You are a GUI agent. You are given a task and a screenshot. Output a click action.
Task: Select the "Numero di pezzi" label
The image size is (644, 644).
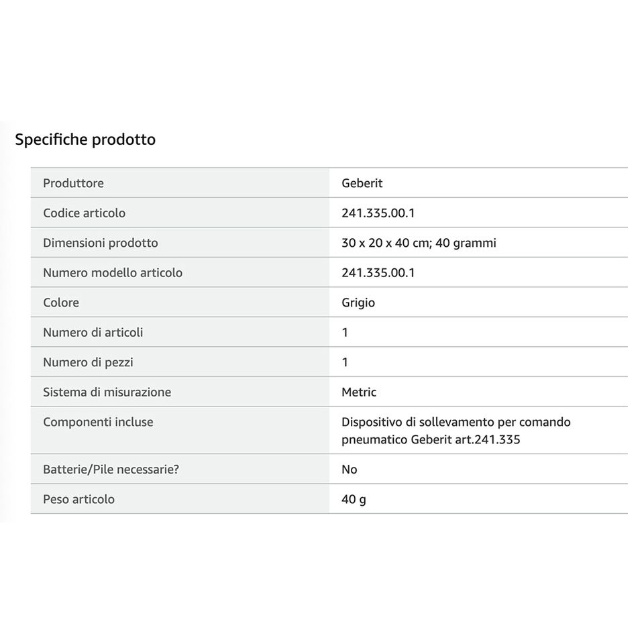(88, 362)
